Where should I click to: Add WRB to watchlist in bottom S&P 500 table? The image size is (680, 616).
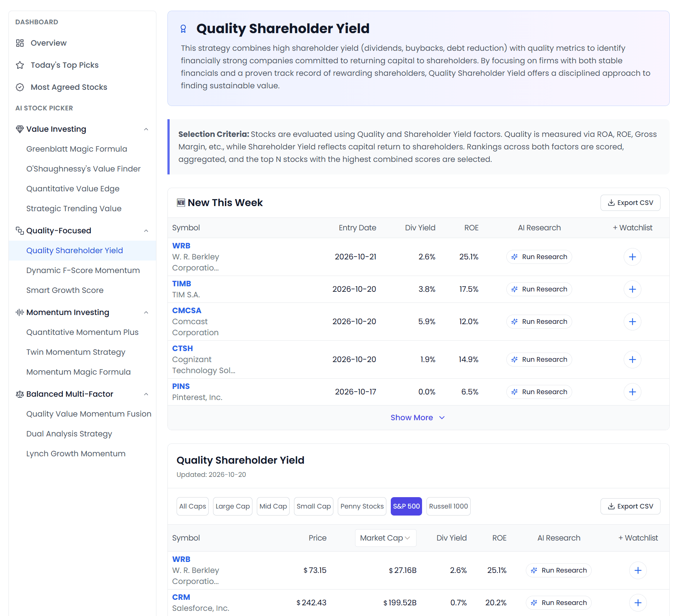(x=638, y=570)
